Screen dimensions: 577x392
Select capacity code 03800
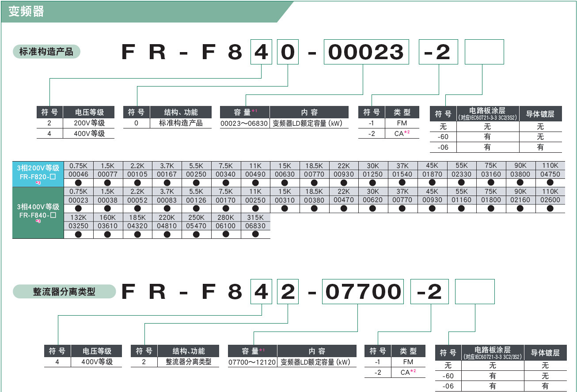(x=521, y=174)
